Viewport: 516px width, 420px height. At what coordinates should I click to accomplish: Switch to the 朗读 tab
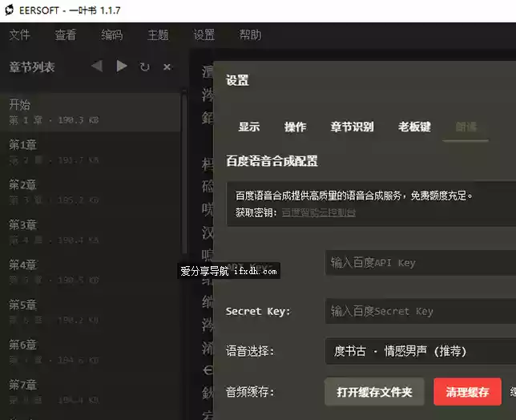tap(466, 127)
